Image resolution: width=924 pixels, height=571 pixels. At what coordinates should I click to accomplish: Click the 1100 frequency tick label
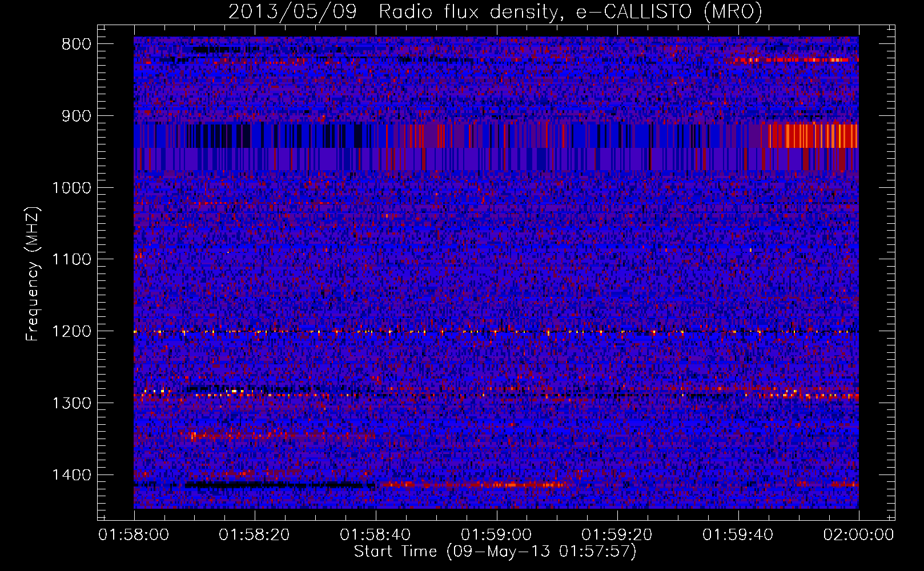pos(72,260)
